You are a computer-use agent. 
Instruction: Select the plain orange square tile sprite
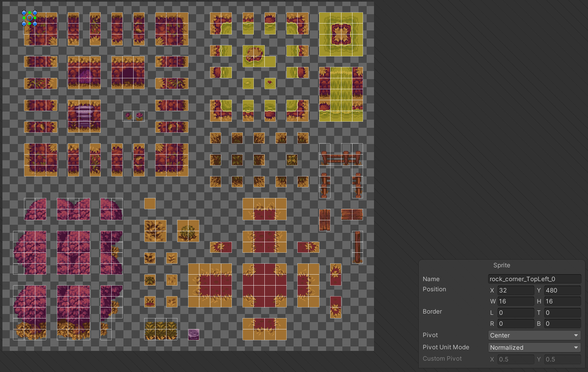[x=150, y=204]
